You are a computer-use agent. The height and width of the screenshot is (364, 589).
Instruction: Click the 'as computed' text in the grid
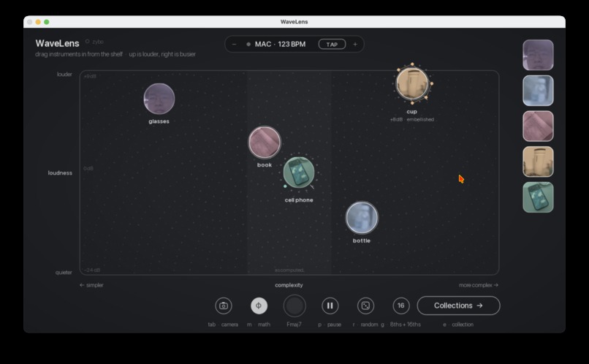pos(289,270)
